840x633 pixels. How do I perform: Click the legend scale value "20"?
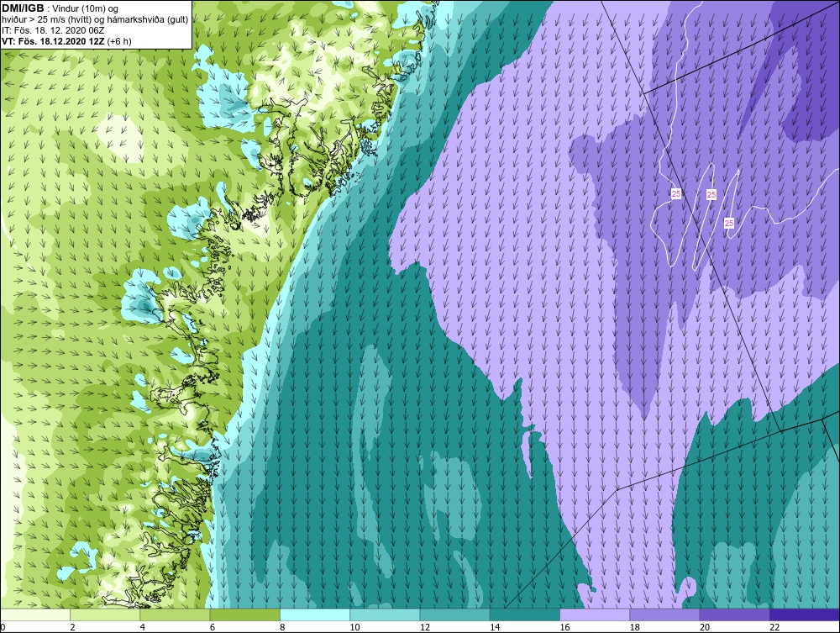[705, 627]
